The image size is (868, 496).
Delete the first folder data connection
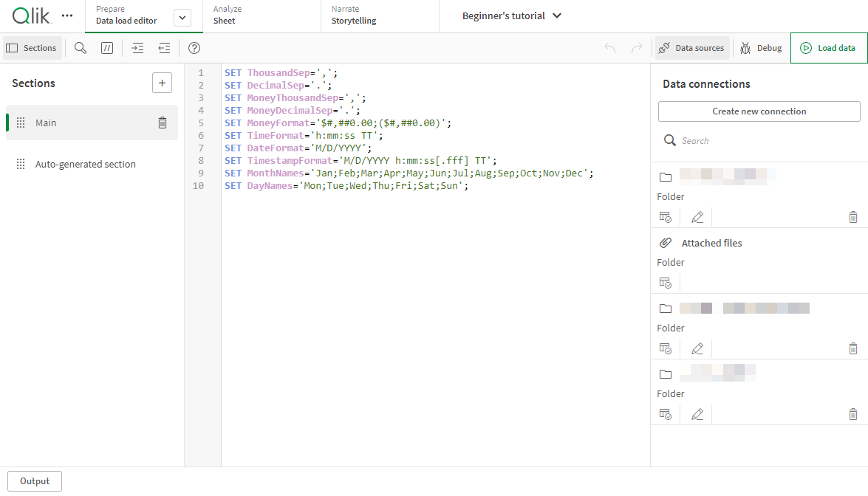(853, 216)
